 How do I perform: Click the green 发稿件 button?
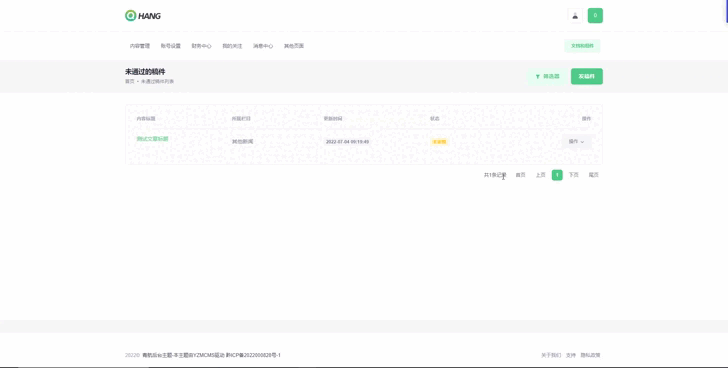[x=587, y=77]
